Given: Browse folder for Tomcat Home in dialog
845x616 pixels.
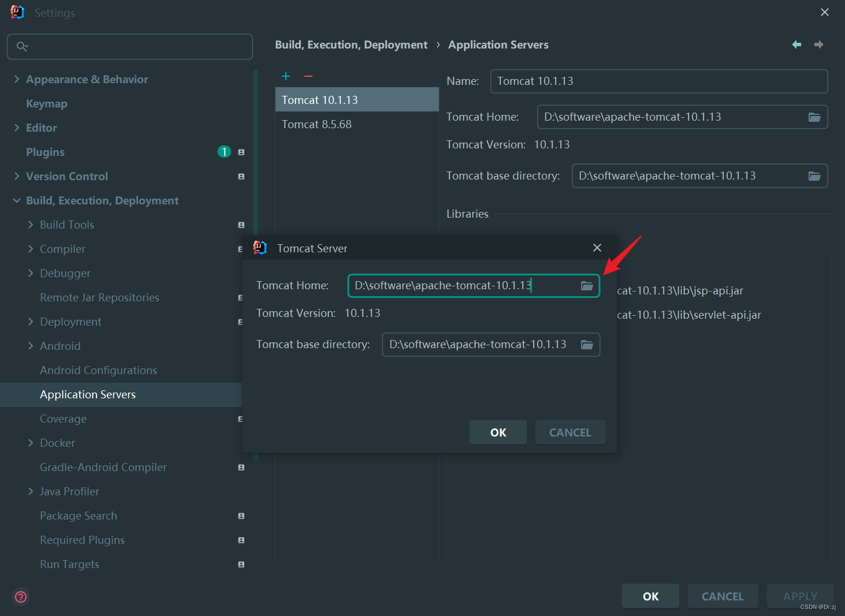Looking at the screenshot, I should 587,286.
